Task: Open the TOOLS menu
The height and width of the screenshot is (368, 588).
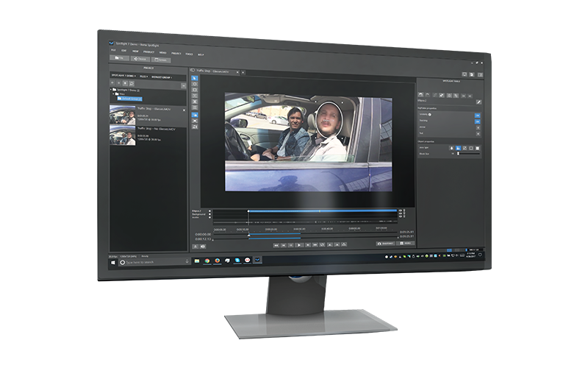Action: (189, 54)
